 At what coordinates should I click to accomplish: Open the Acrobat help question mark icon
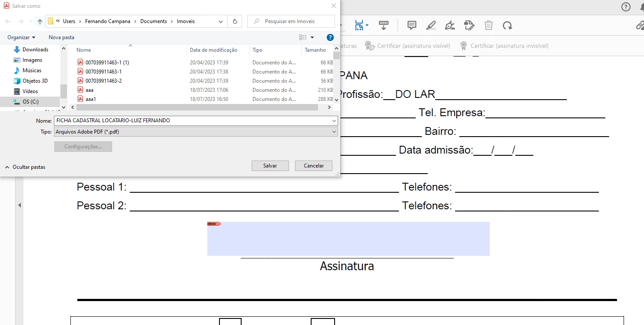(626, 7)
